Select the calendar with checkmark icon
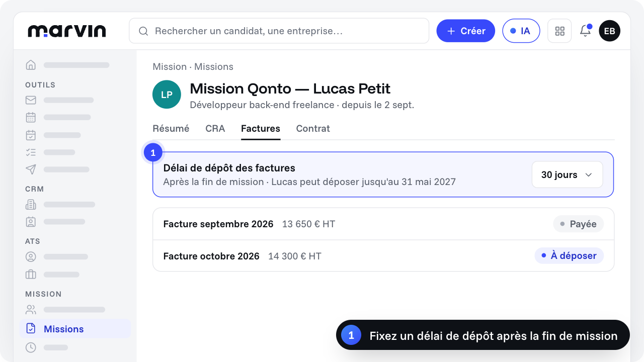 click(x=31, y=135)
